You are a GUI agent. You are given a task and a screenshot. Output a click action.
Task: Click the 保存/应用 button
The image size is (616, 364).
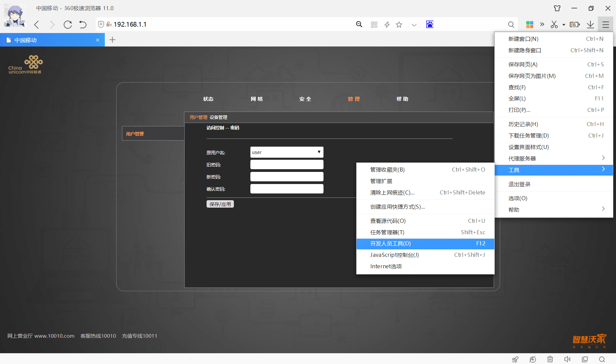pos(220,204)
